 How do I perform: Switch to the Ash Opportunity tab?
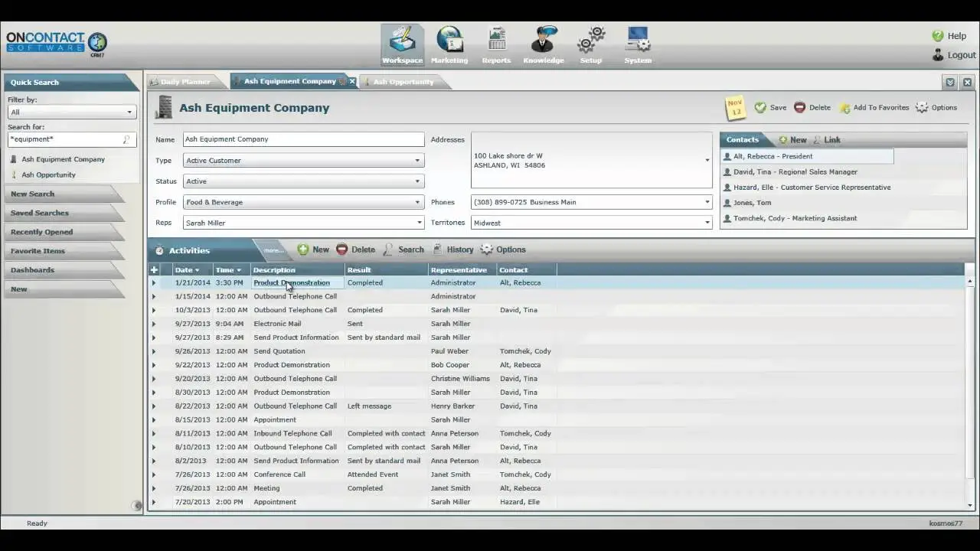pos(403,82)
